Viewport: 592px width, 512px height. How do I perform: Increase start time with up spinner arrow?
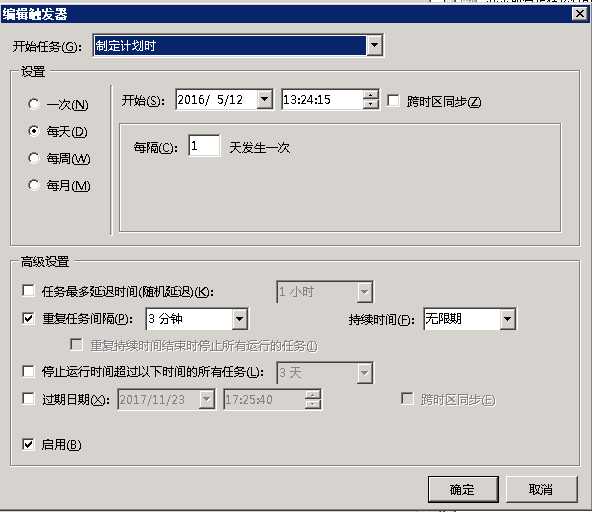click(371, 95)
